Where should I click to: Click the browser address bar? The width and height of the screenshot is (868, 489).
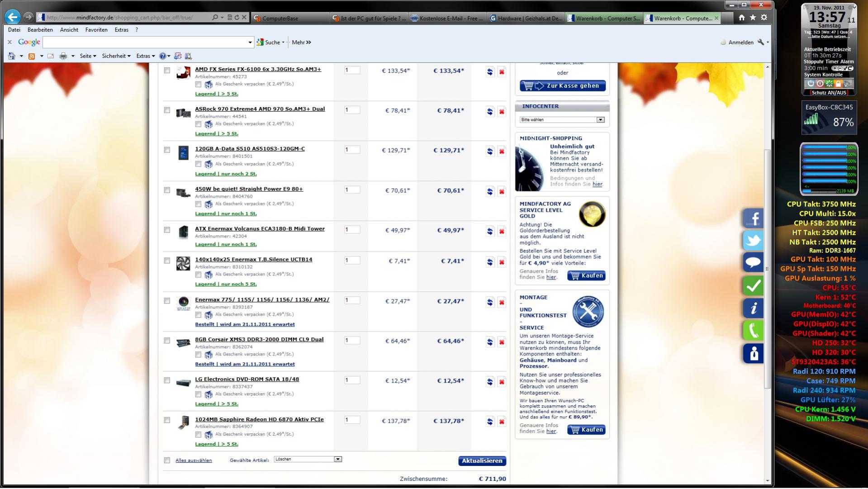point(122,18)
